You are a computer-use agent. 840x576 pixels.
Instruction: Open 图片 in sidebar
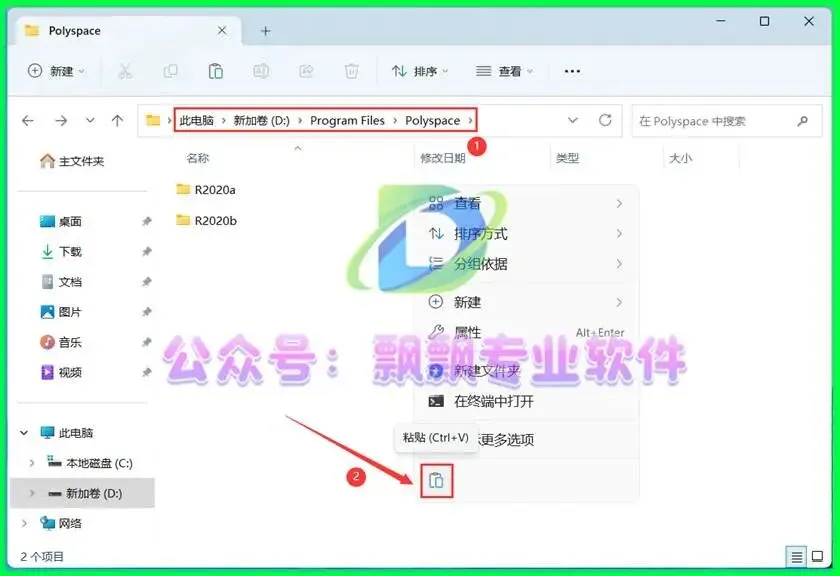coord(61,312)
